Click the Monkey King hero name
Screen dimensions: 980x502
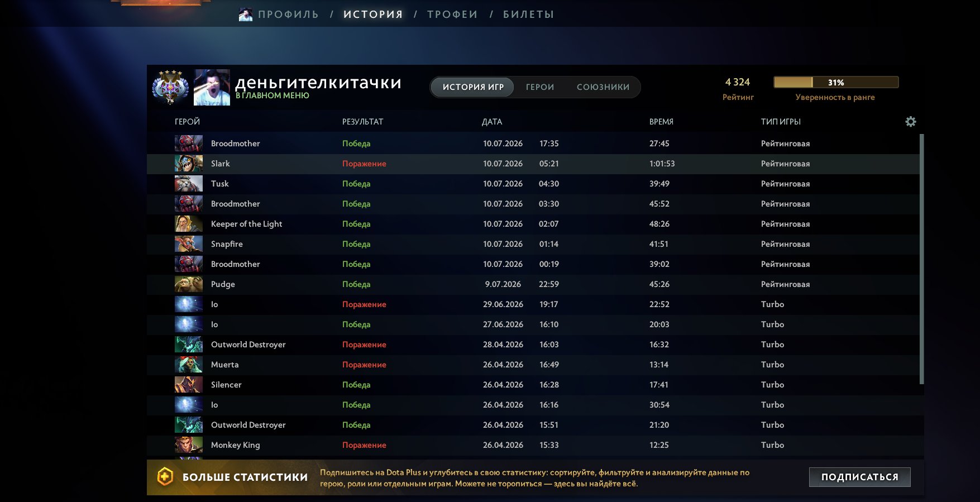(x=235, y=445)
